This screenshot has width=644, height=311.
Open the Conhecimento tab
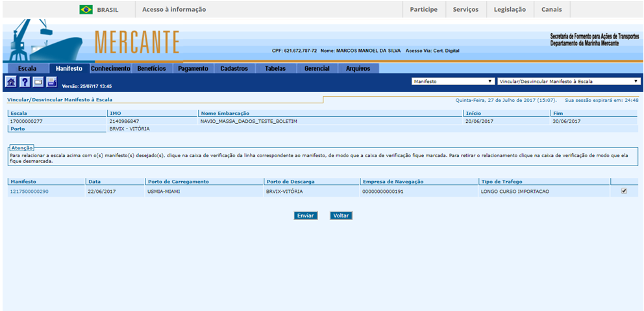click(x=110, y=68)
